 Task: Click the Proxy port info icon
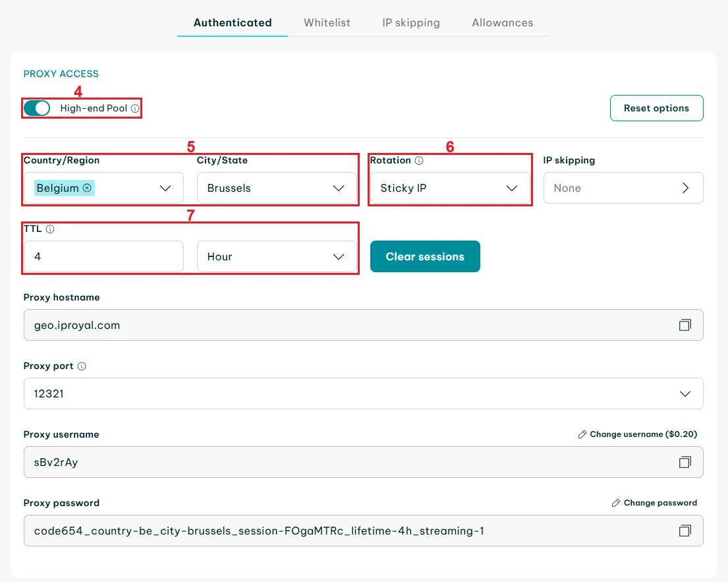tap(82, 366)
